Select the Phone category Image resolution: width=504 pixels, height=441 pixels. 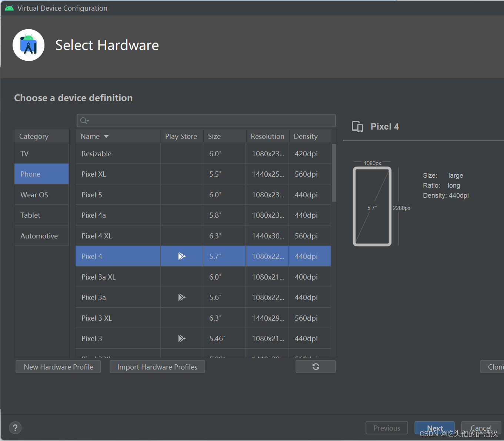(x=42, y=174)
